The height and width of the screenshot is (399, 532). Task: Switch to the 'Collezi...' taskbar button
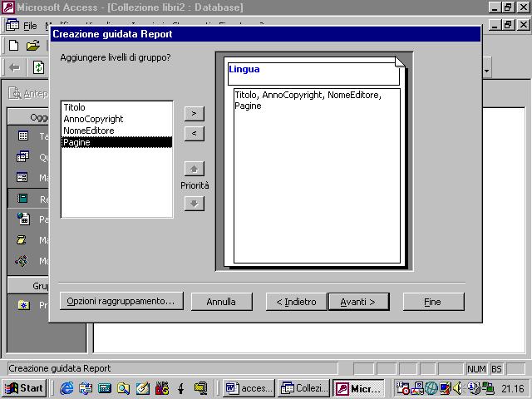click(304, 388)
